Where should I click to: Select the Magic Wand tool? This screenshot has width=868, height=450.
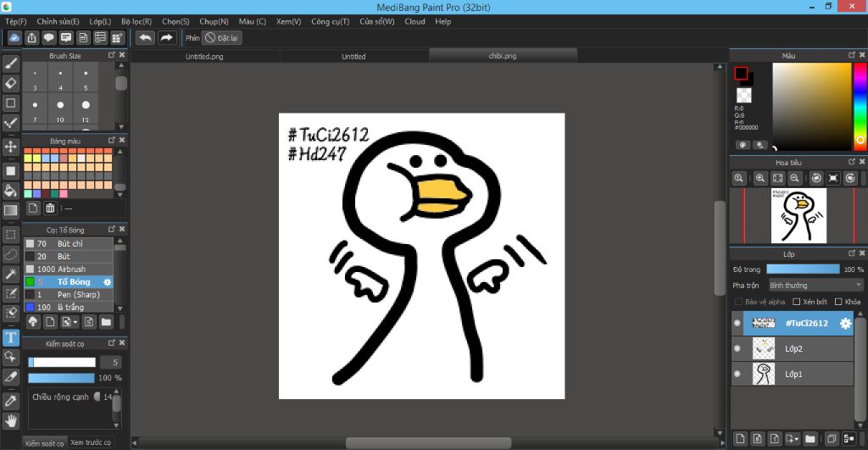[10, 274]
